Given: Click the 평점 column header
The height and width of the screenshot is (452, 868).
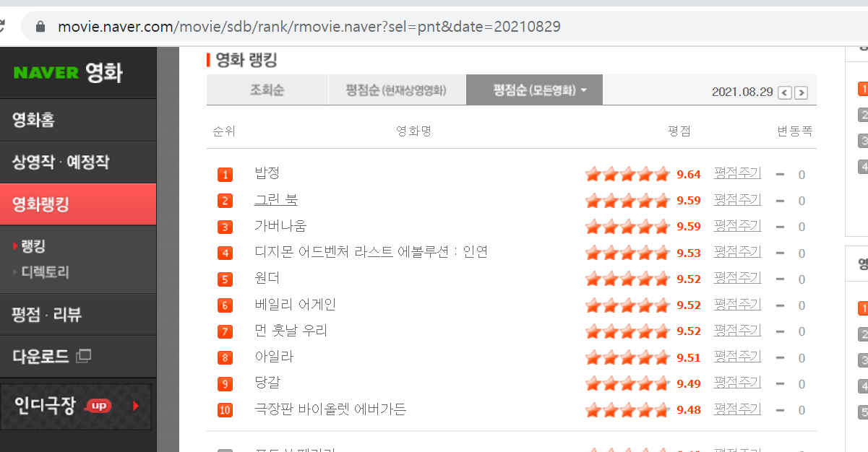Looking at the screenshot, I should [679, 131].
